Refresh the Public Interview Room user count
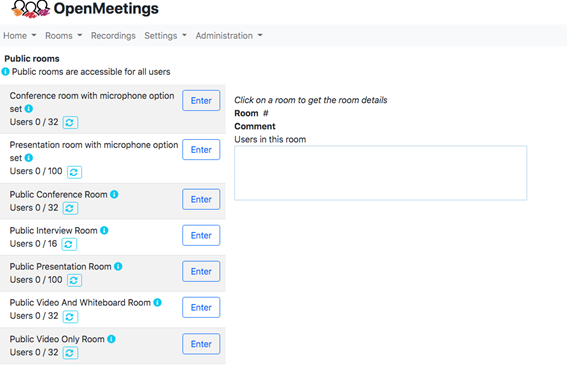The height and width of the screenshot is (375, 567). pyautogui.click(x=69, y=244)
